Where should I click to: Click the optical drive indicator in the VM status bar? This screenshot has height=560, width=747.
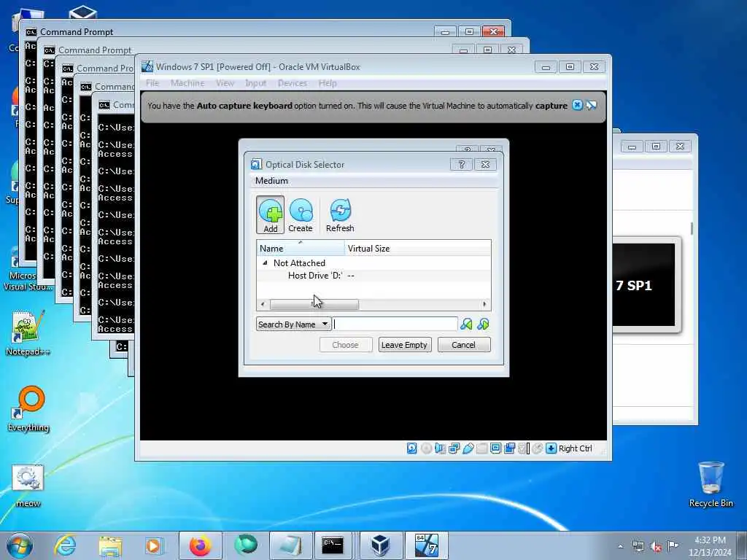(426, 448)
